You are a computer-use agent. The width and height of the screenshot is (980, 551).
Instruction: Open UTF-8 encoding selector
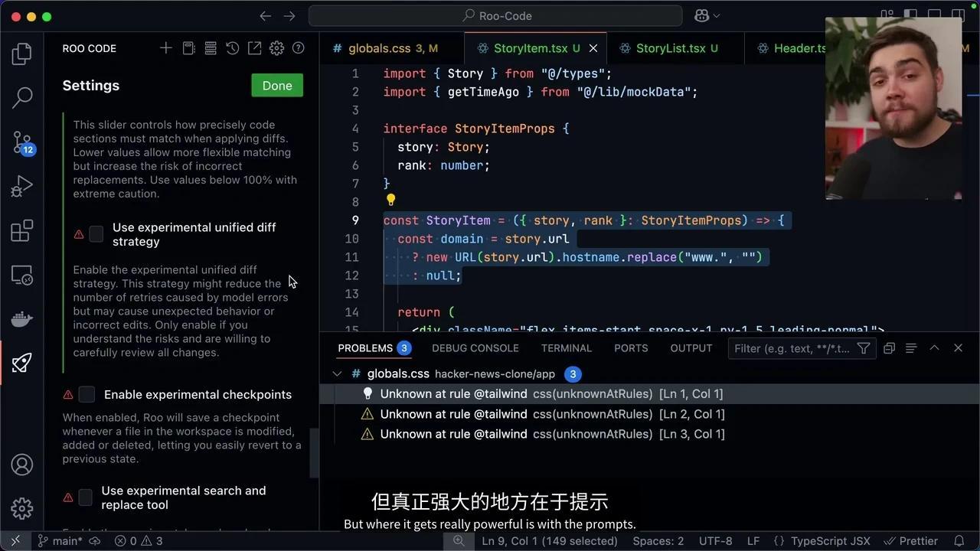pos(715,541)
